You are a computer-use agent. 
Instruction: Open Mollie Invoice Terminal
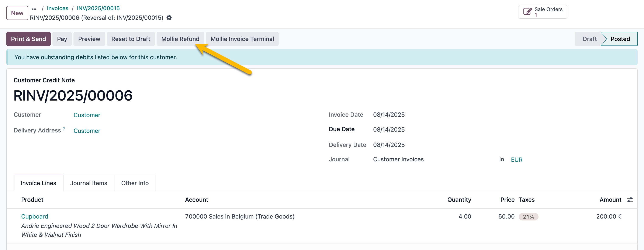click(242, 39)
